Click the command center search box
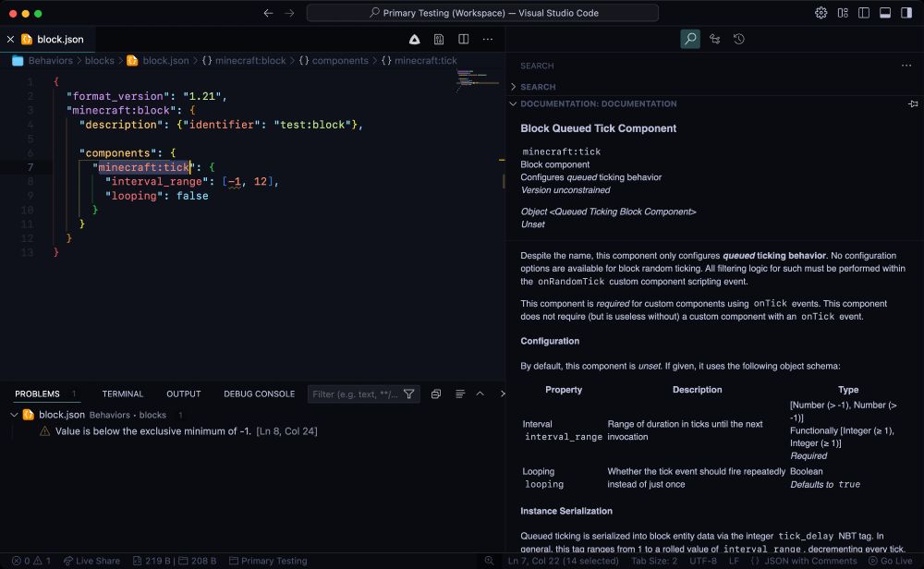Screen dimensions: 924x569 point(482,13)
